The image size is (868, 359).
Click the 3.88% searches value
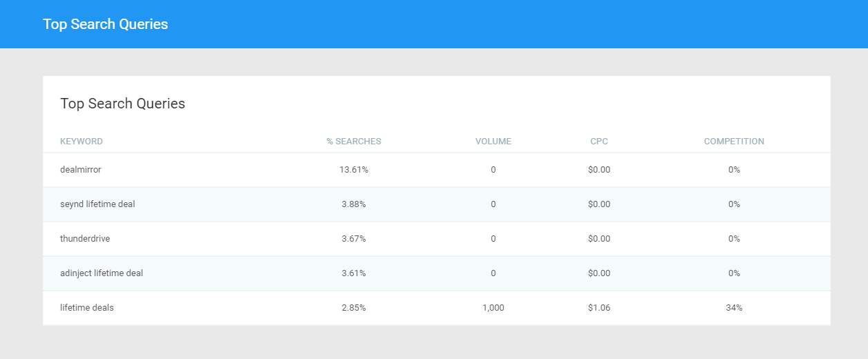coord(354,204)
